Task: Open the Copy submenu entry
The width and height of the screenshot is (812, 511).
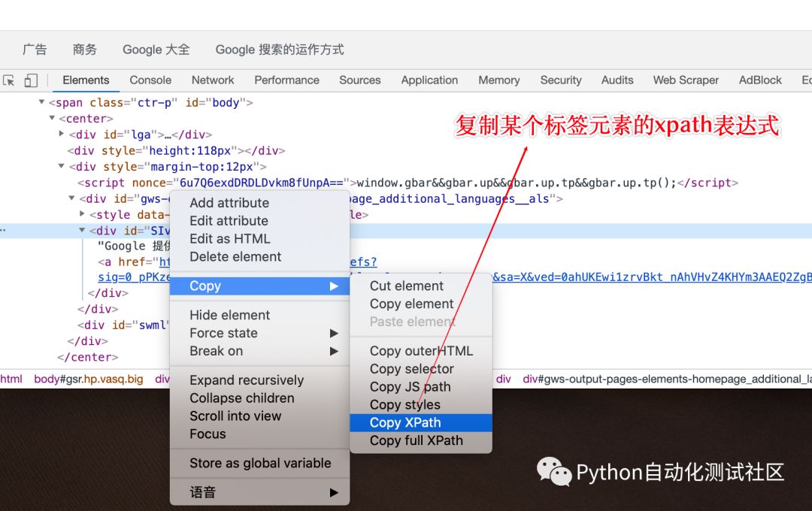Action: (x=259, y=286)
